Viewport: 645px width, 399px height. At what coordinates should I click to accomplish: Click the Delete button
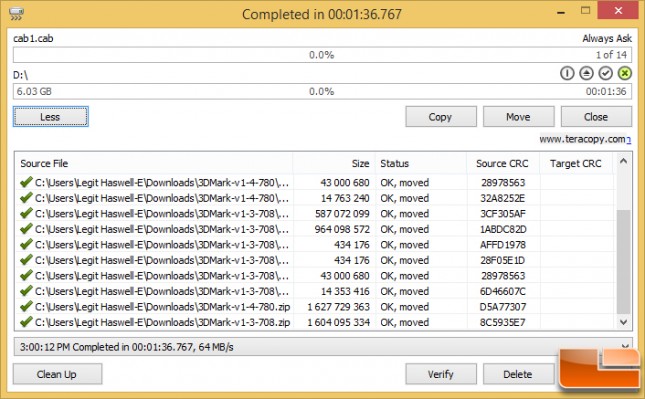click(x=518, y=374)
